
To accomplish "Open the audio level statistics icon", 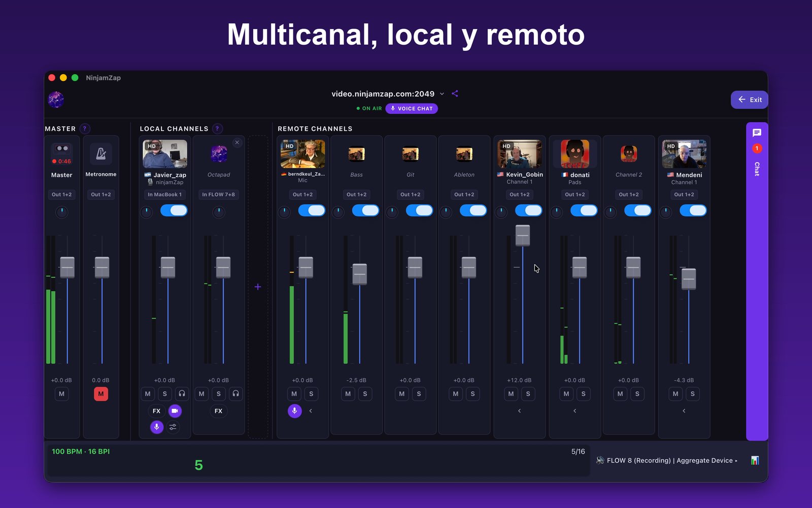I will [x=755, y=460].
